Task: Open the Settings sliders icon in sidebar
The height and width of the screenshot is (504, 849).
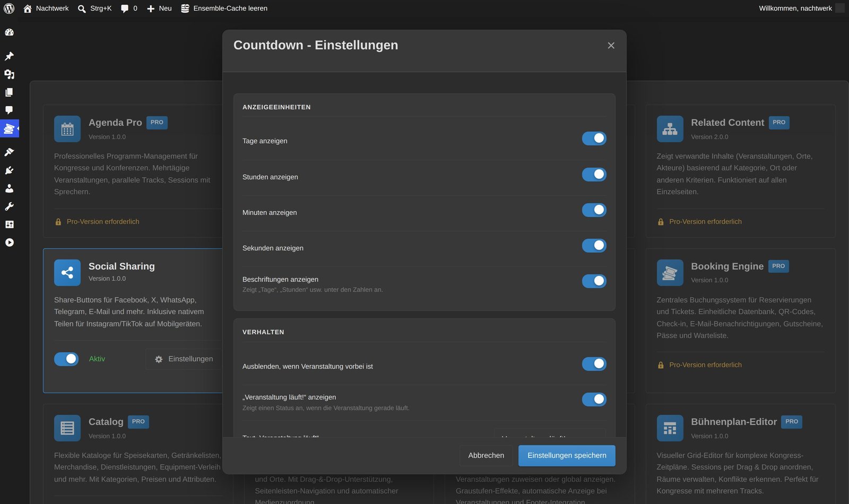Action: (x=9, y=224)
